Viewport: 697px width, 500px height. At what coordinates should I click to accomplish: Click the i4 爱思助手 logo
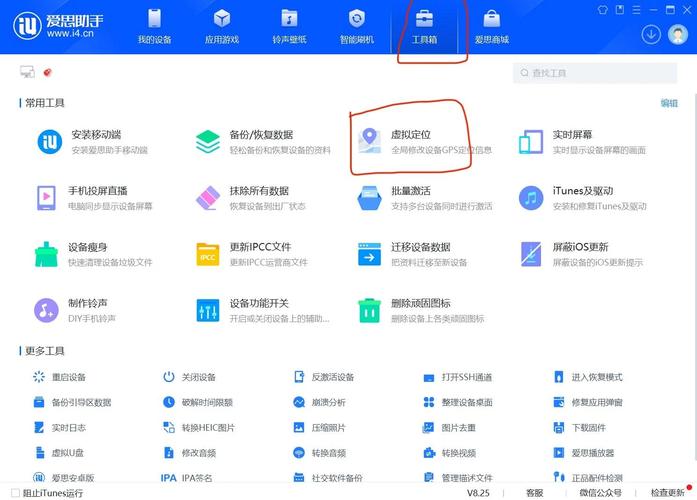click(x=58, y=25)
